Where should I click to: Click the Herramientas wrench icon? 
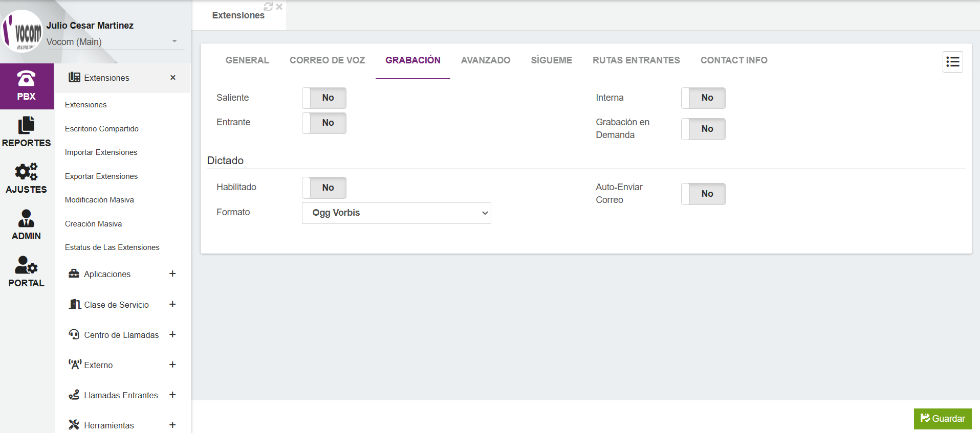[x=74, y=425]
